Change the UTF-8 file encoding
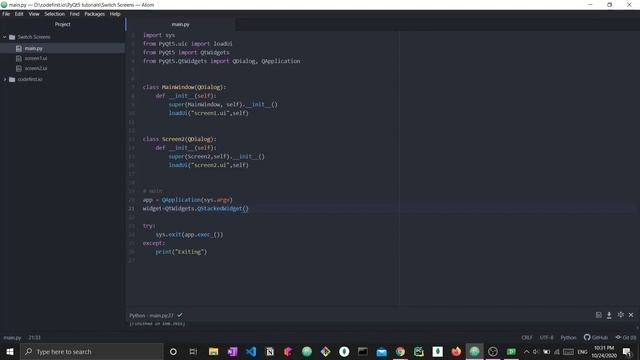 [547, 338]
